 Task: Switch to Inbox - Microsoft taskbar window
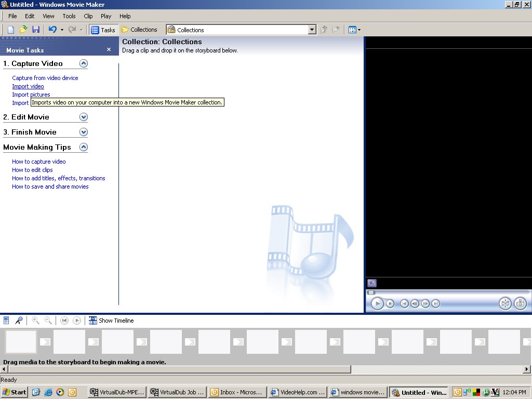tap(238, 393)
